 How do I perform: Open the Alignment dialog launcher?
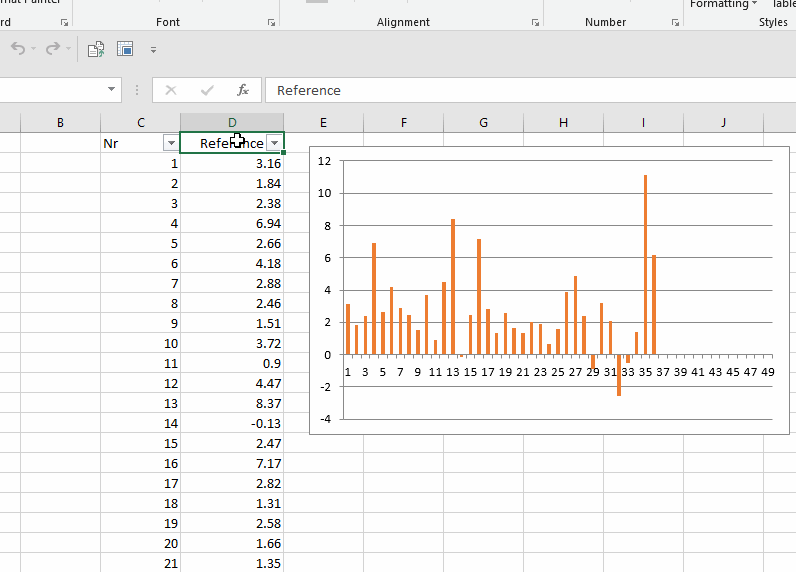[x=535, y=22]
